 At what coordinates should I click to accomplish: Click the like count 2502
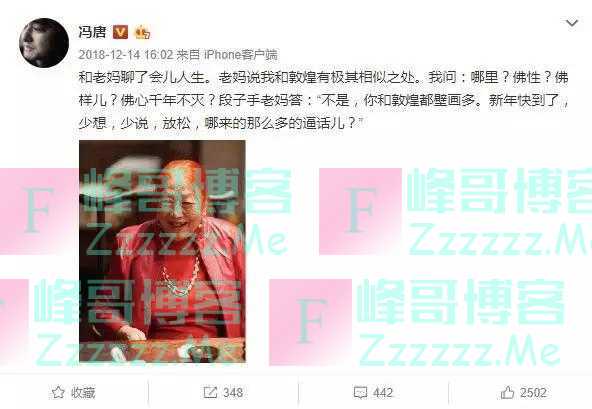[533, 393]
